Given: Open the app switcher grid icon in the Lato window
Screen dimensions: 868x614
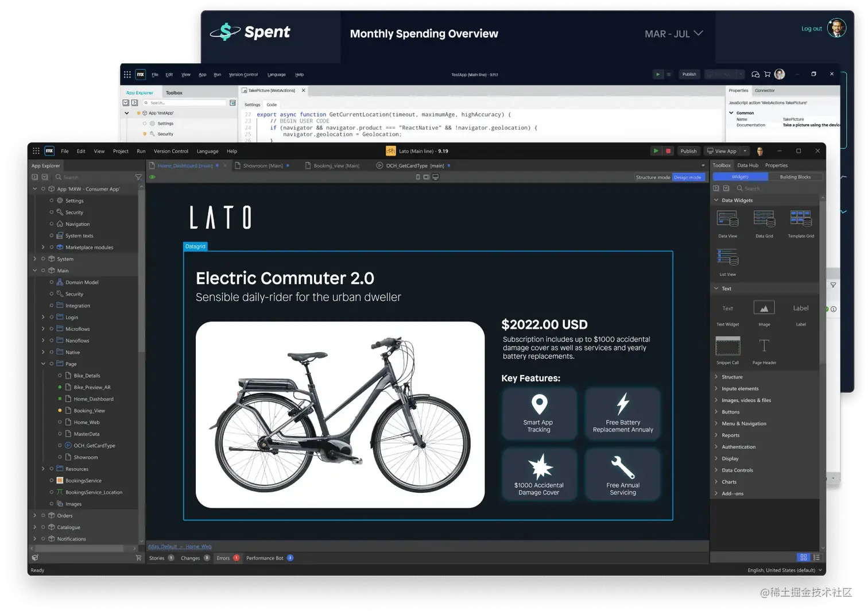Looking at the screenshot, I should 36,151.
